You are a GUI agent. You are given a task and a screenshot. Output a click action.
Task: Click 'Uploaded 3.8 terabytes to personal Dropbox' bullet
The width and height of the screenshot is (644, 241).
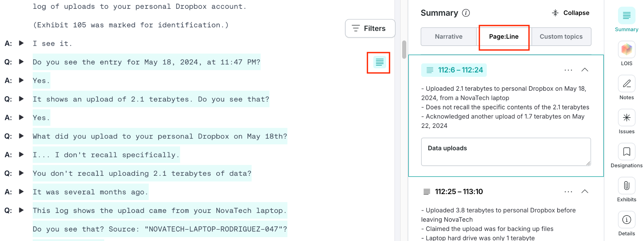498,215
